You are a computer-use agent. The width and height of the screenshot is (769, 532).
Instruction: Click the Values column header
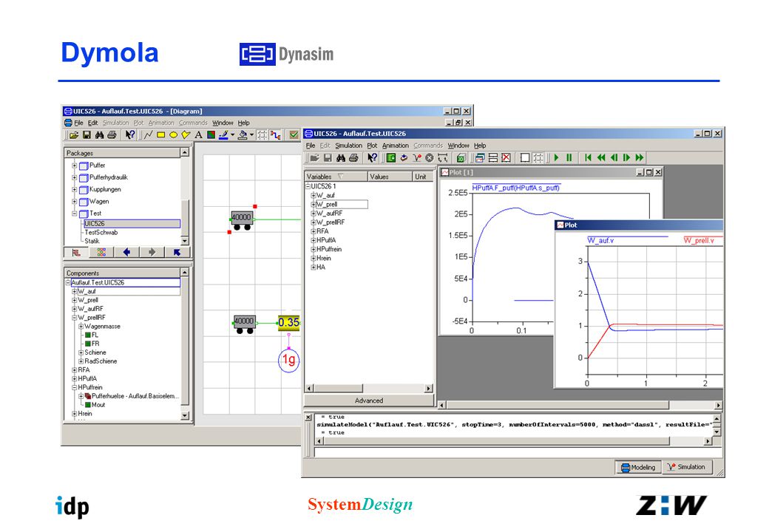(390, 177)
